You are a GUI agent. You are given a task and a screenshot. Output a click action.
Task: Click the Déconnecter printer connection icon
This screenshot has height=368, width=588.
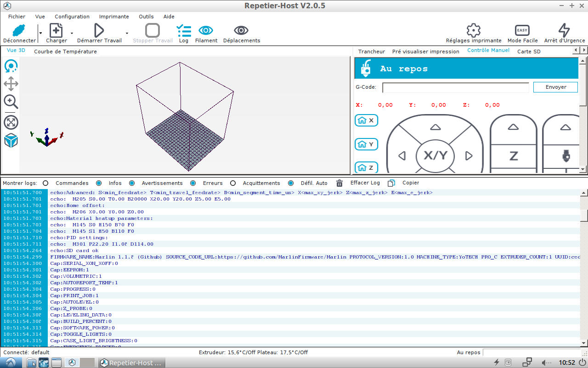tap(19, 31)
